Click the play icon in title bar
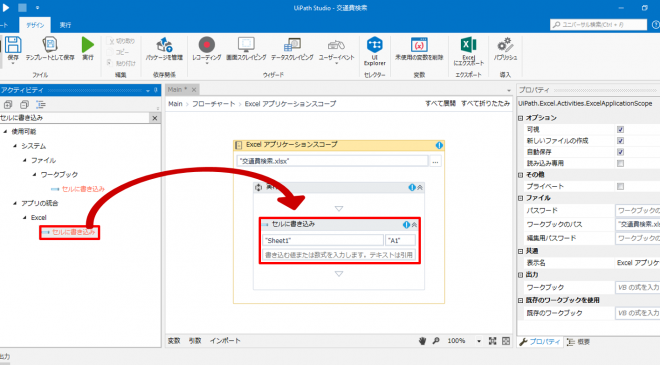Viewport: 660px width, 365px height. tap(6, 8)
